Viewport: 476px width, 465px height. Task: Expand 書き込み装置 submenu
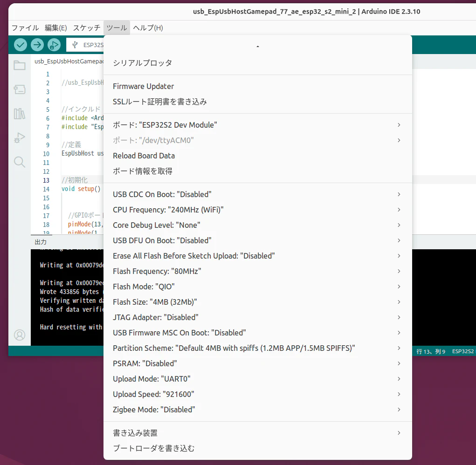point(257,433)
